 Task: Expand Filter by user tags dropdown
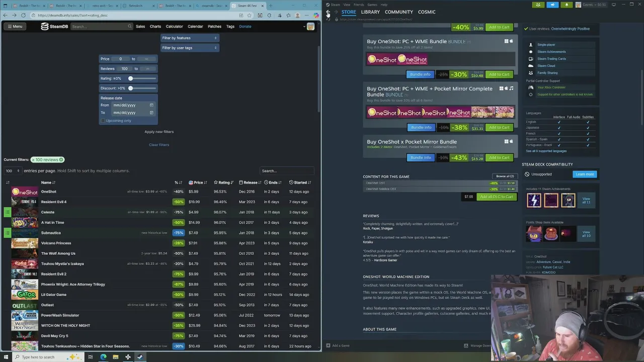pos(190,48)
